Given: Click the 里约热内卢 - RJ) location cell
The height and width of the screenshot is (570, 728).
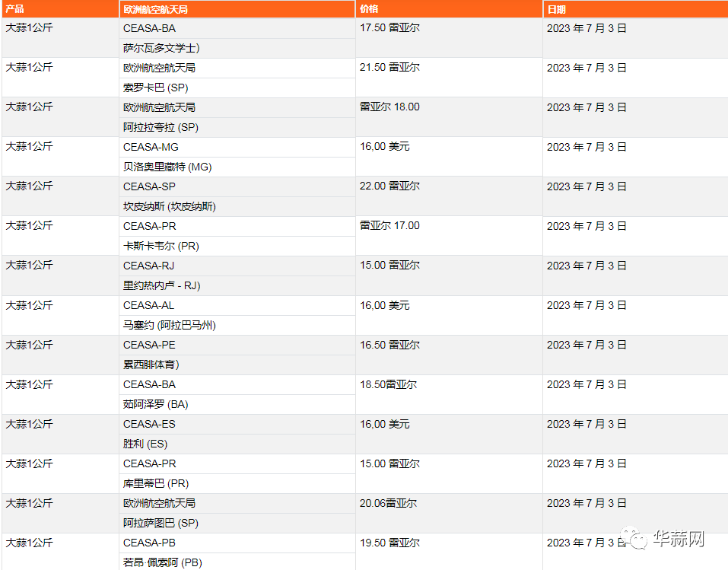Looking at the screenshot, I should [x=237, y=285].
